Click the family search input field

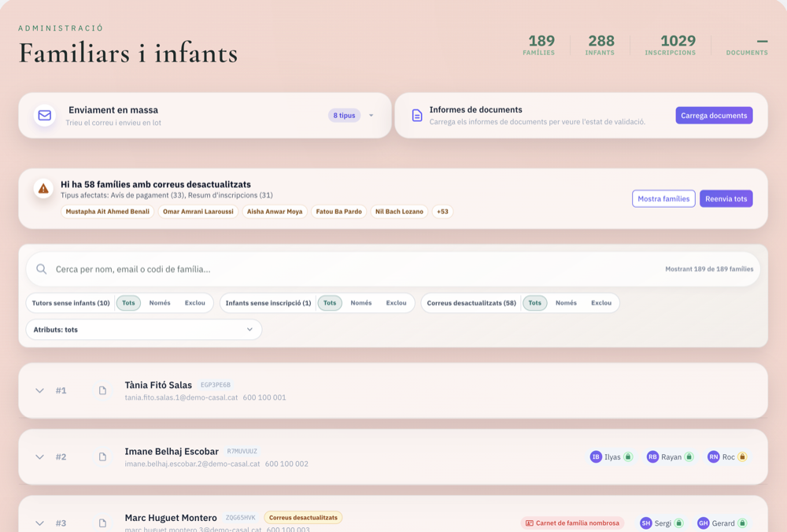(236, 269)
